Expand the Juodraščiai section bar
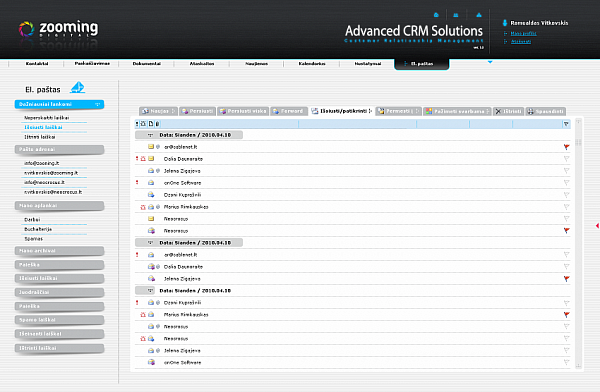This screenshot has height=392, width=600. pos(59,292)
